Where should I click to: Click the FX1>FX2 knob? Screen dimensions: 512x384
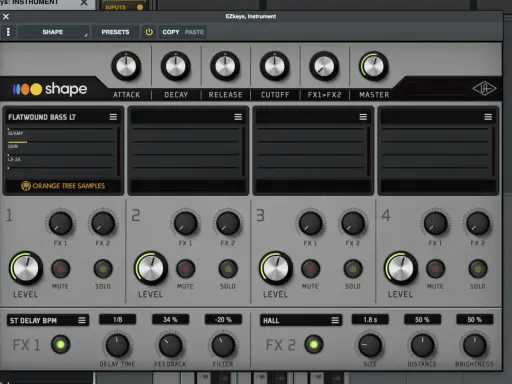[x=324, y=66]
